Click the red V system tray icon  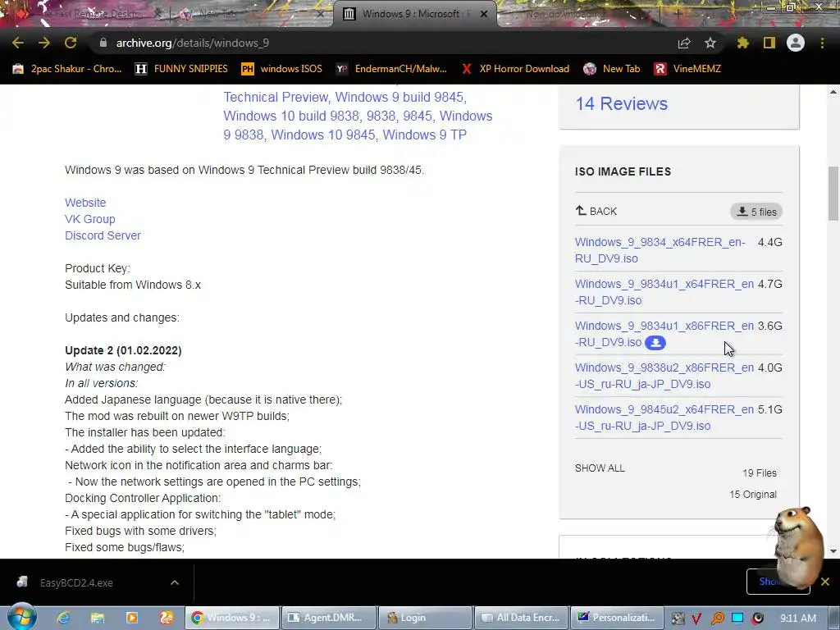tap(696, 619)
